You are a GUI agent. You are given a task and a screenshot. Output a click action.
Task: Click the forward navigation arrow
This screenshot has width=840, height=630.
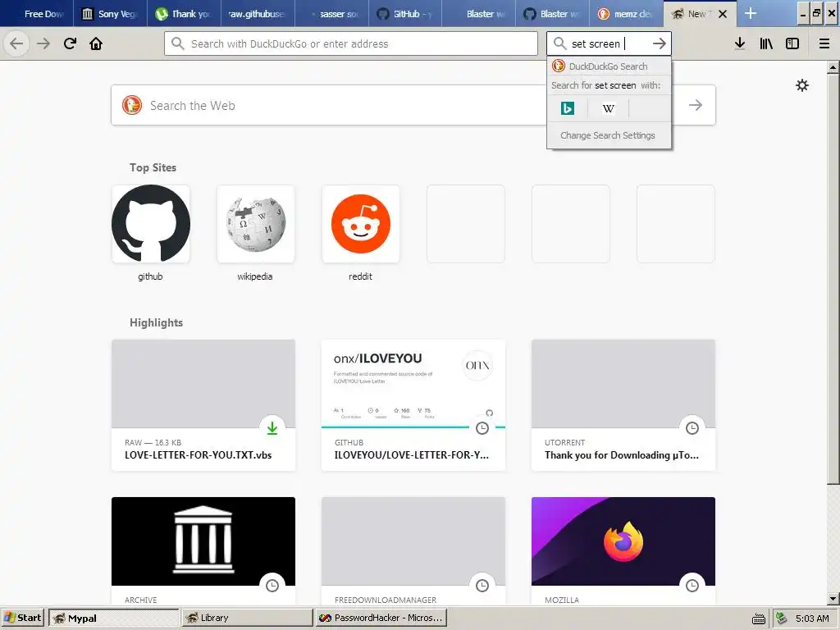pyautogui.click(x=43, y=43)
